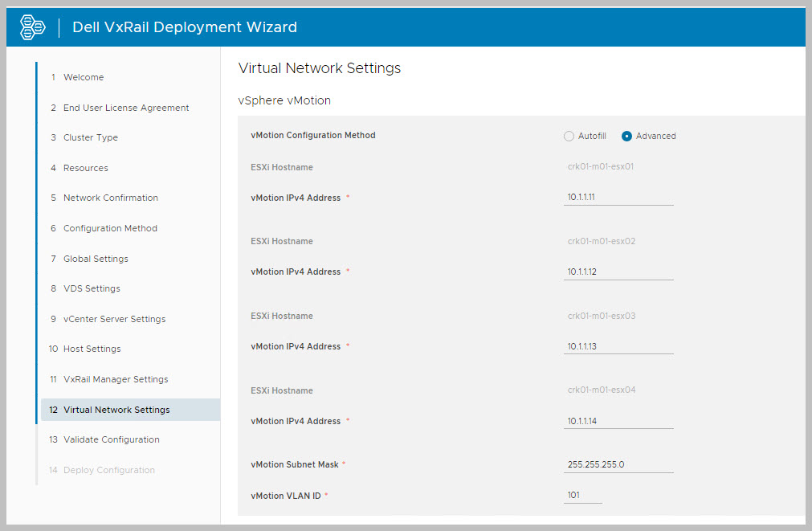The height and width of the screenshot is (531, 812).
Task: Proceed to Validate Configuration step
Action: [111, 440]
